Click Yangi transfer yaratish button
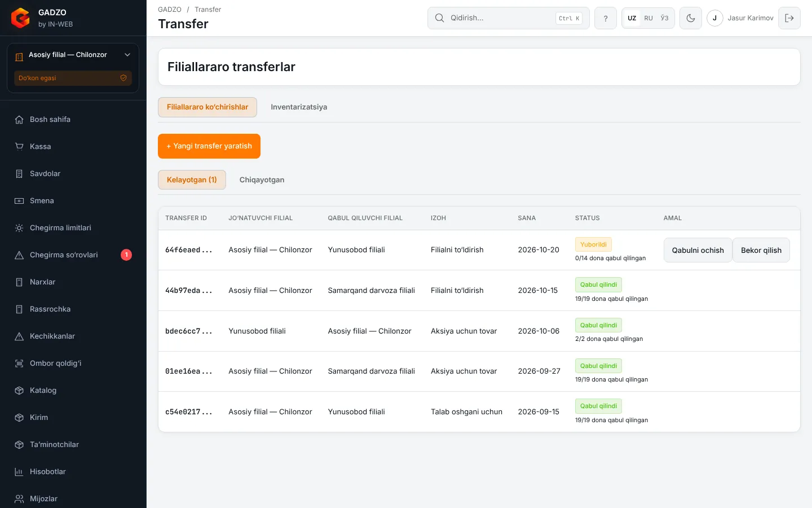Screen dimensions: 812x508 tap(209, 146)
